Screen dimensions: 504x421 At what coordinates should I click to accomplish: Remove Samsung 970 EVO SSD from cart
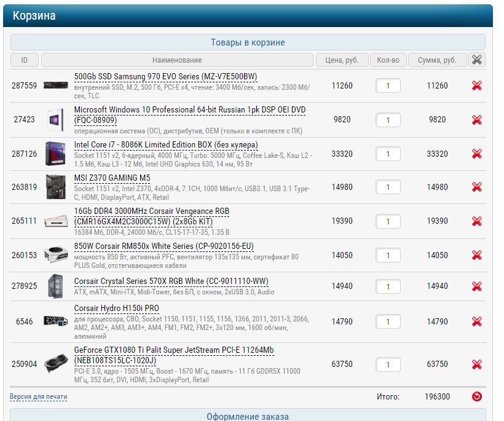(477, 85)
